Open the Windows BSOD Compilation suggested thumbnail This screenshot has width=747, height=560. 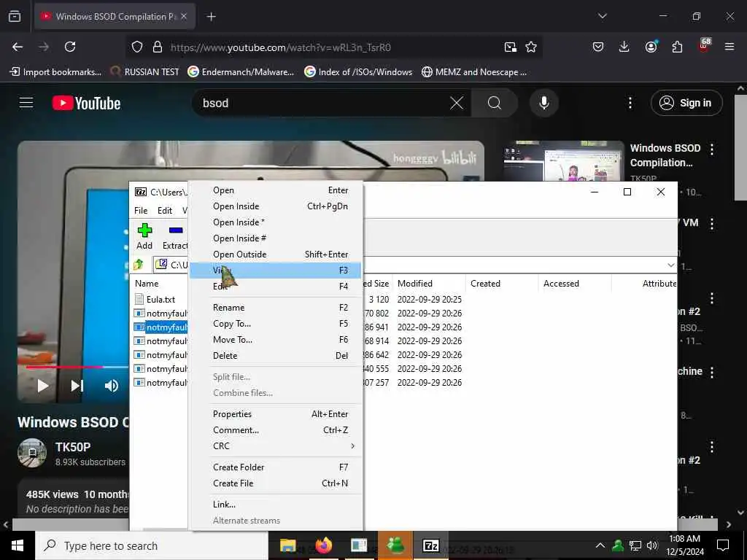point(564,161)
